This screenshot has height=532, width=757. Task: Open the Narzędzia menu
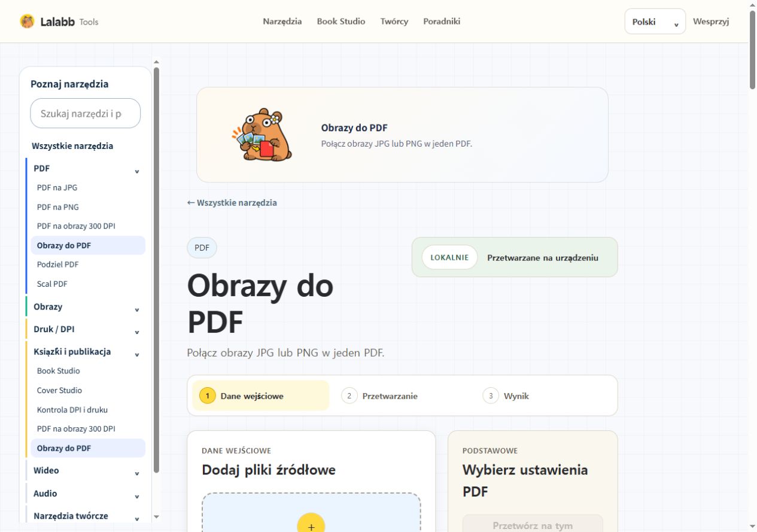coord(282,22)
